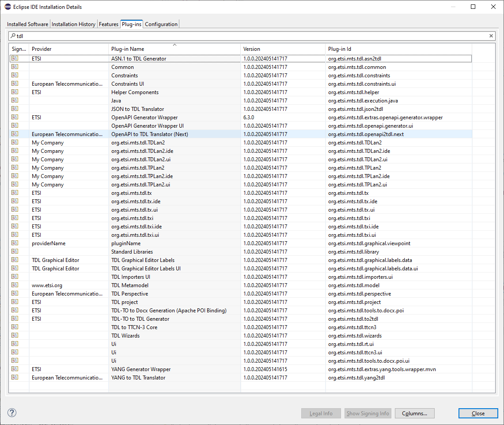Open the Columns... dialog
The height and width of the screenshot is (425, 504).
pos(415,414)
